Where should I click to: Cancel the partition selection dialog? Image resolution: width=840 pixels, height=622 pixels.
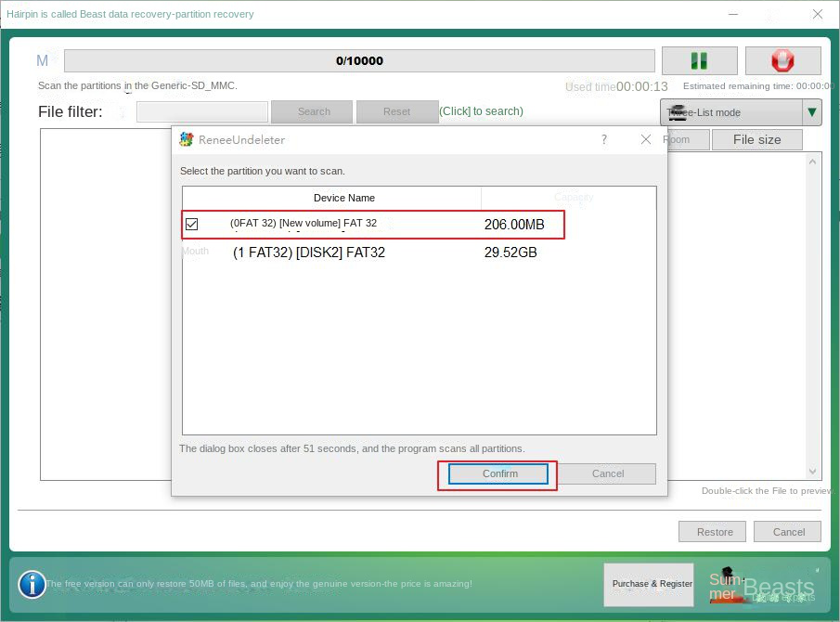[608, 473]
